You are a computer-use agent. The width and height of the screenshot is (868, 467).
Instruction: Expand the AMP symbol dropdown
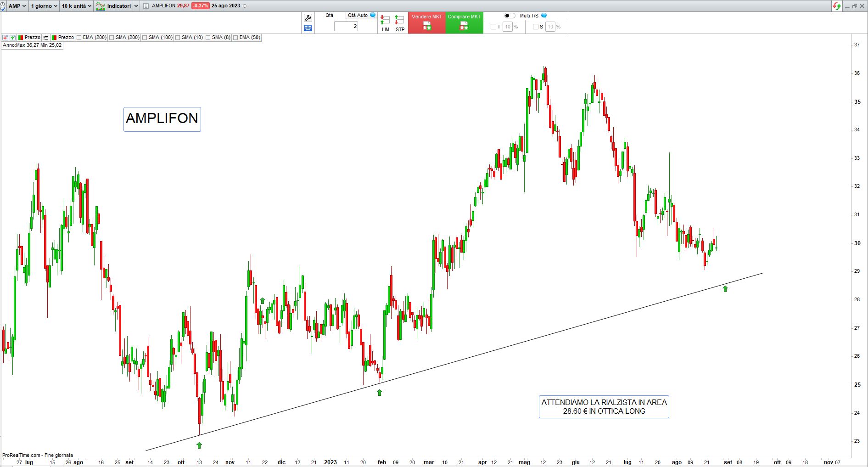point(17,6)
